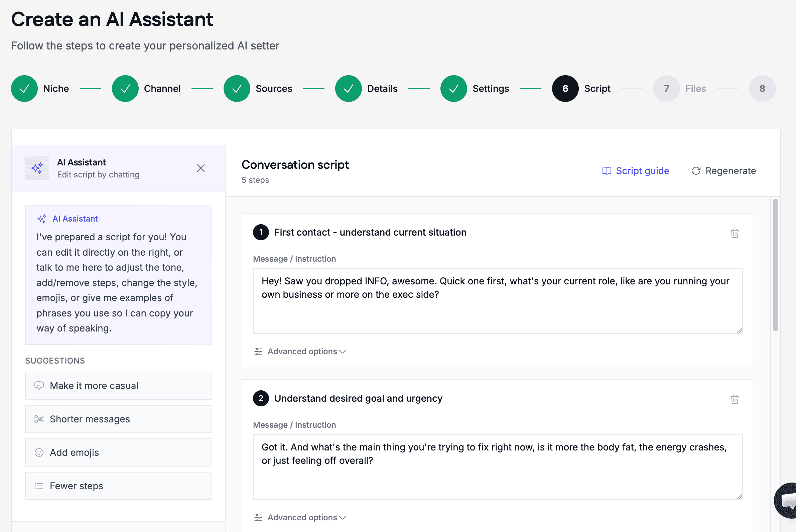
Task: Apply the 'Add emojis' suggestion
Action: (118, 452)
